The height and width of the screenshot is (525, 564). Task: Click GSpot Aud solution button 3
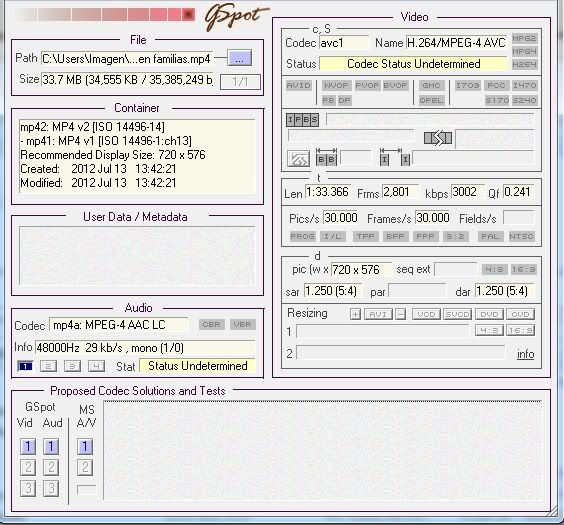click(51, 488)
